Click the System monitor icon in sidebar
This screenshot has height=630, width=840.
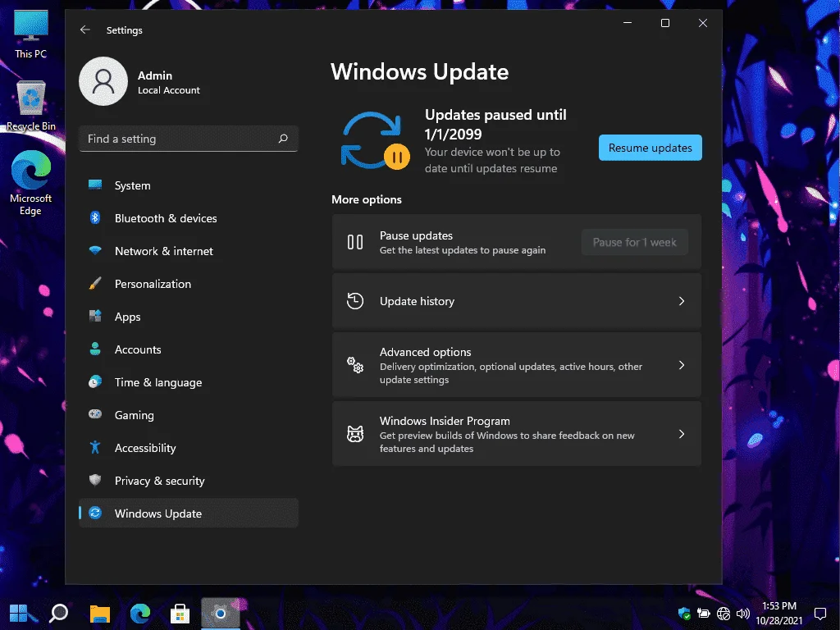(95, 185)
